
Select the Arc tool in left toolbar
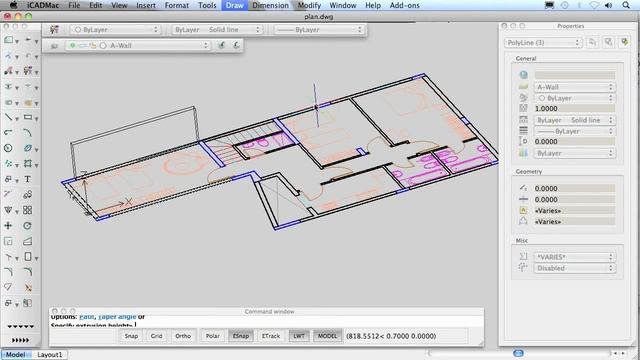tap(28, 133)
